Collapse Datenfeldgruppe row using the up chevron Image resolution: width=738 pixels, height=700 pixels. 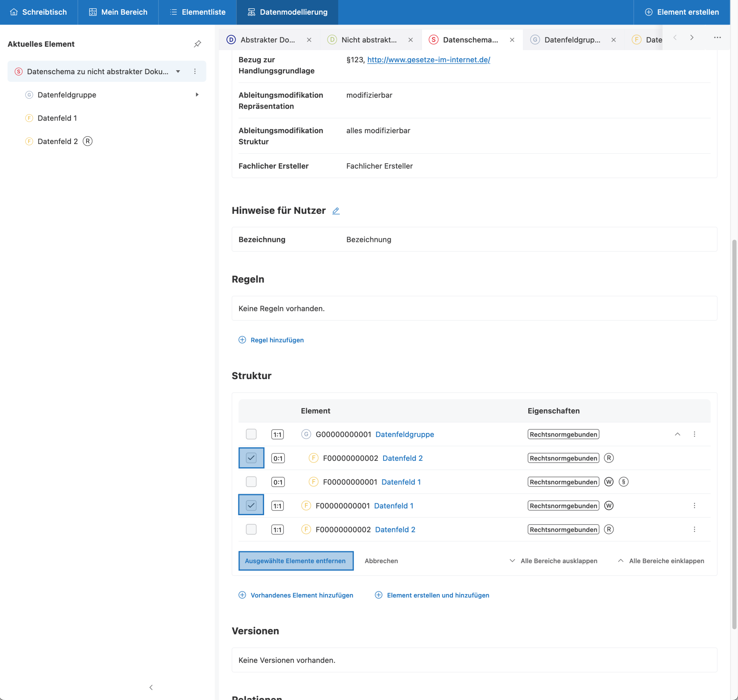tap(677, 434)
